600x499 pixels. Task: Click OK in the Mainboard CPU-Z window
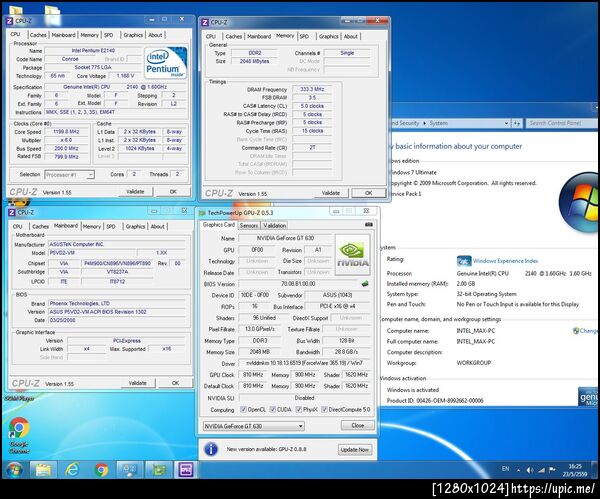(x=175, y=383)
